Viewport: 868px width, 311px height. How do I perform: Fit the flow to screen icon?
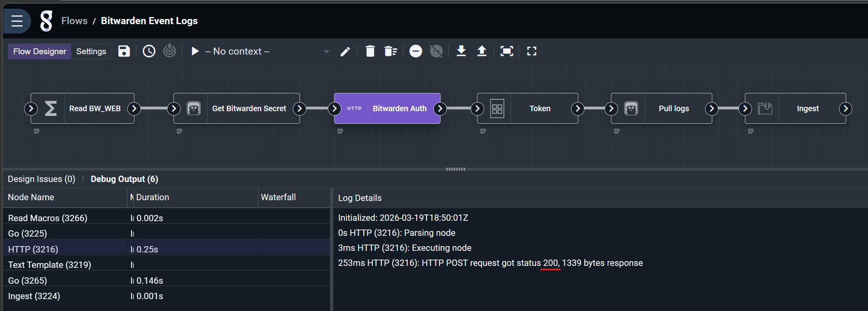pos(507,51)
